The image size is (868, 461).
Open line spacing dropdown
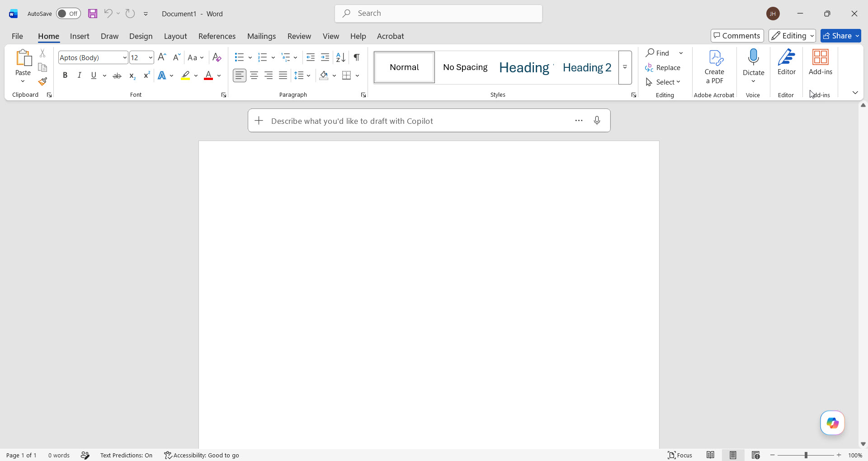(302, 75)
